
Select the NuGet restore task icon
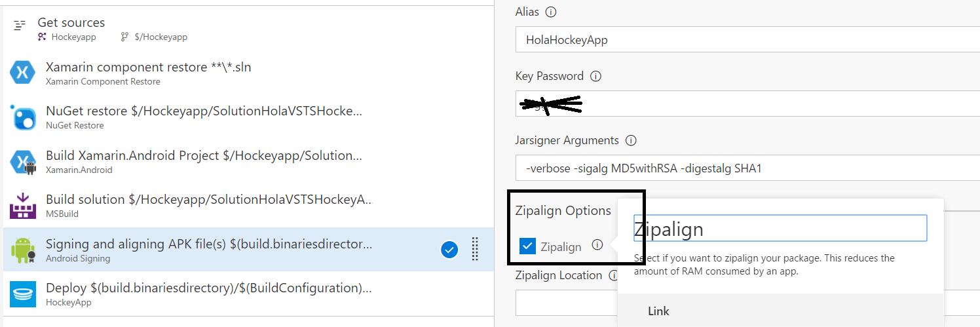click(x=23, y=117)
